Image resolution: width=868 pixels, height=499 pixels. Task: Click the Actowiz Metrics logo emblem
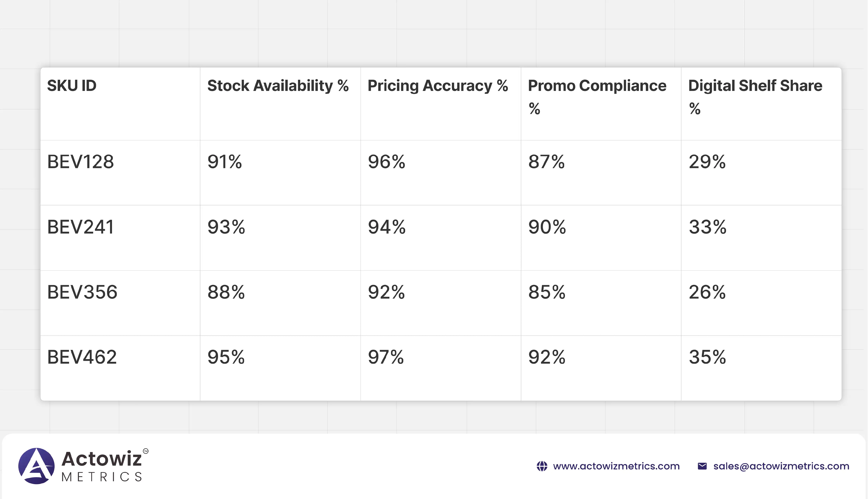point(36,466)
